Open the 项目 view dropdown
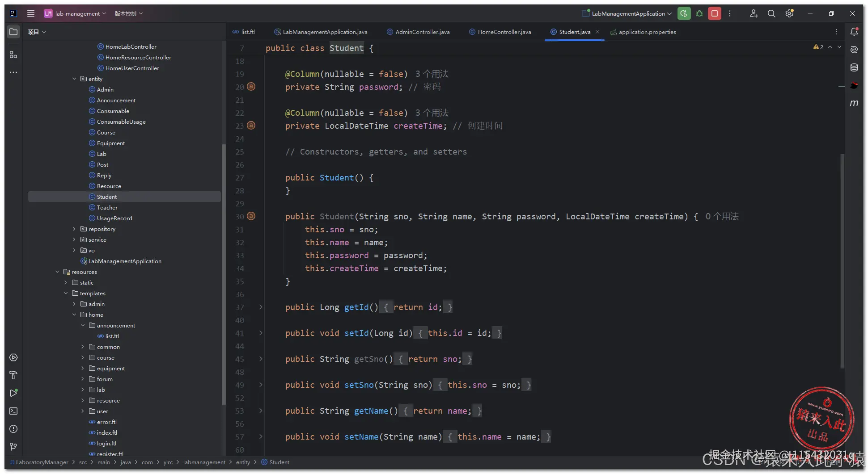This screenshot has width=868, height=474. click(x=37, y=32)
